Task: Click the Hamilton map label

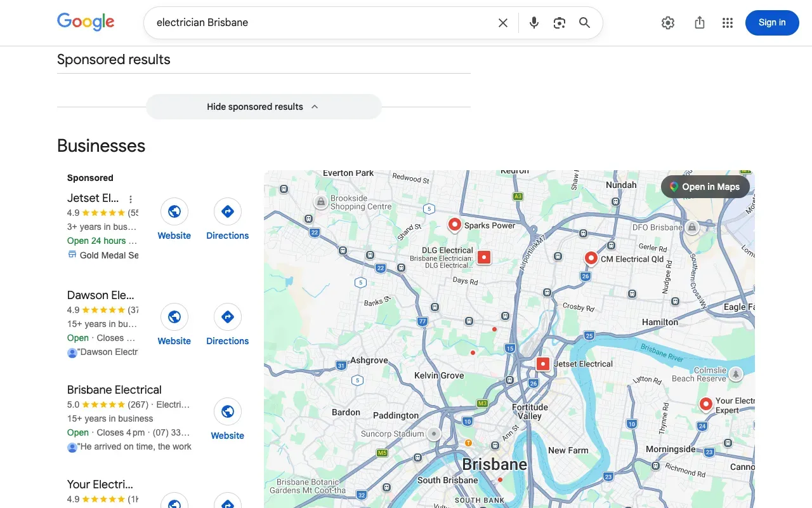Action: pos(660,322)
